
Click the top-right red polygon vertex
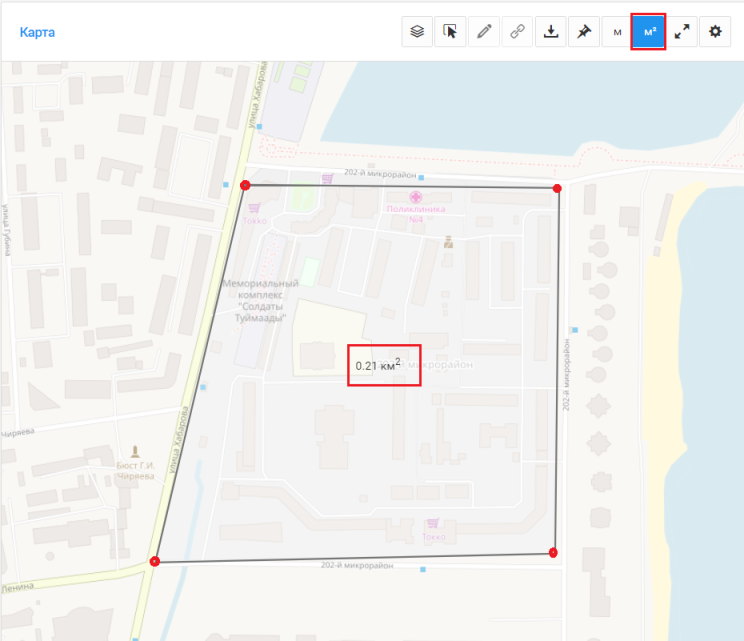(x=557, y=188)
